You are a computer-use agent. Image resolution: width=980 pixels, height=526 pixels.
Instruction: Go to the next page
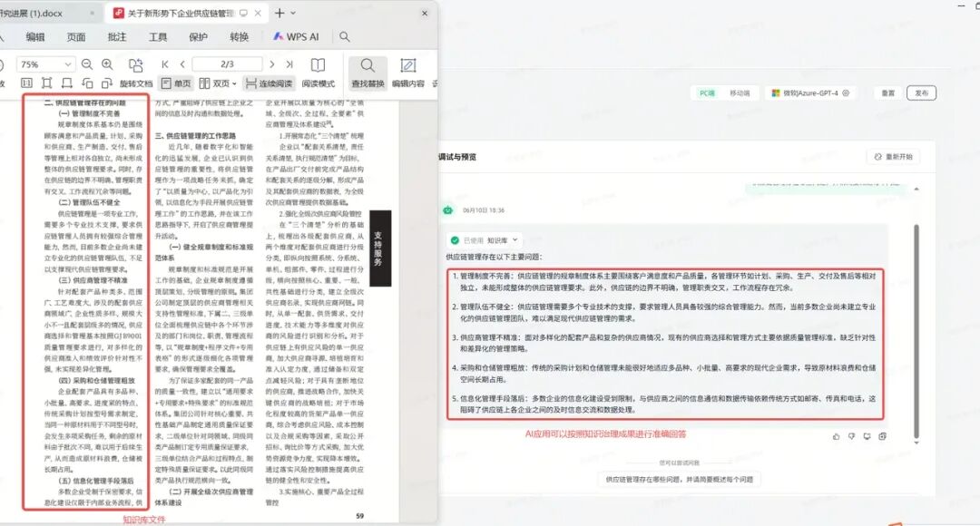tap(272, 64)
